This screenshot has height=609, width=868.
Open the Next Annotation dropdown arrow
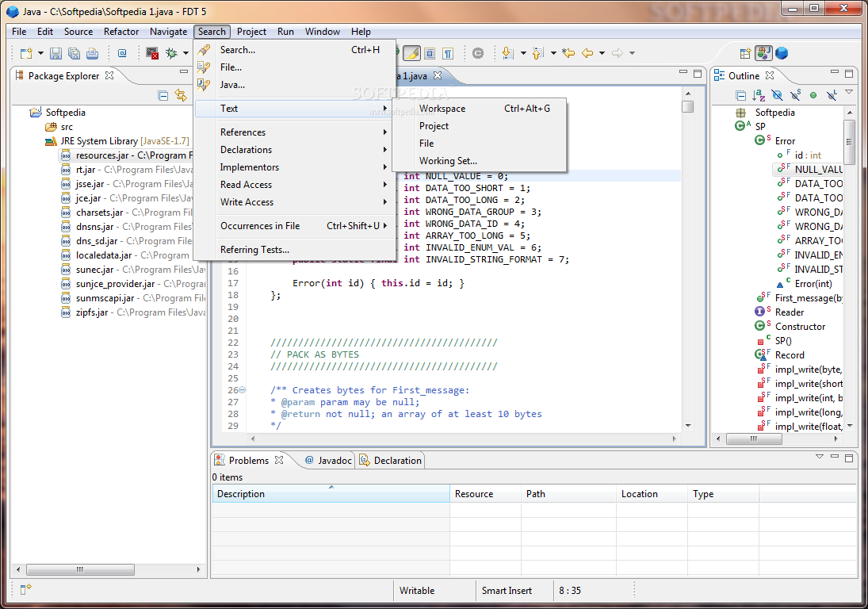point(523,53)
